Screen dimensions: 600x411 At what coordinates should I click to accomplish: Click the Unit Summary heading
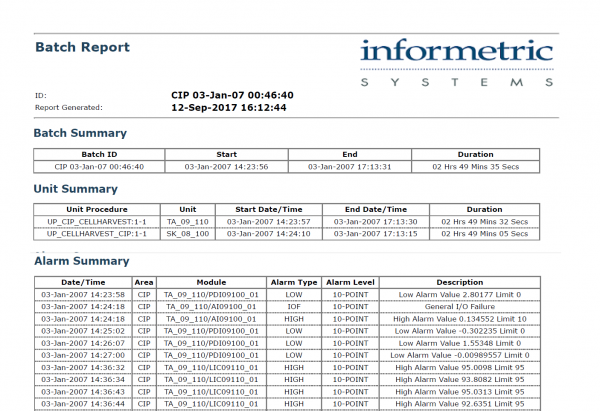pyautogui.click(x=75, y=189)
